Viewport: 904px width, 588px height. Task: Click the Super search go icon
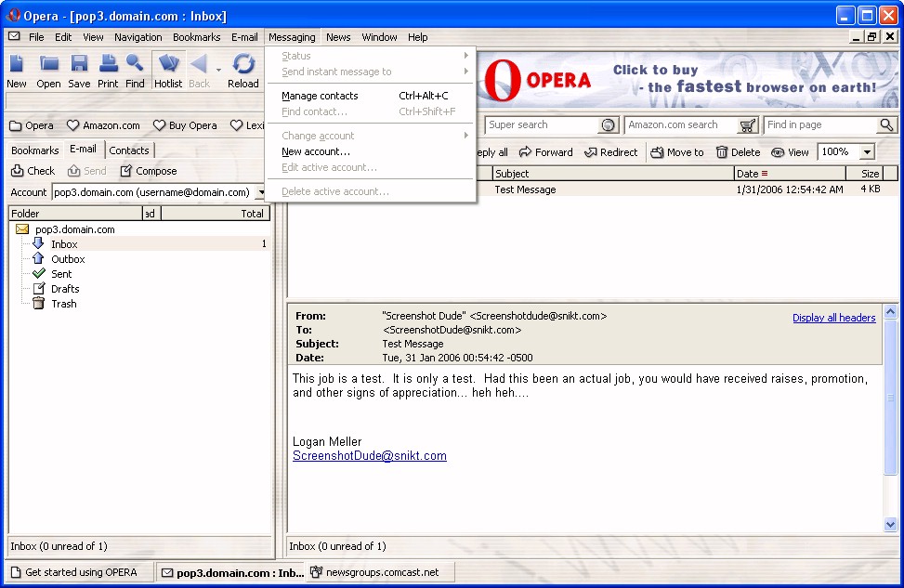(x=608, y=125)
